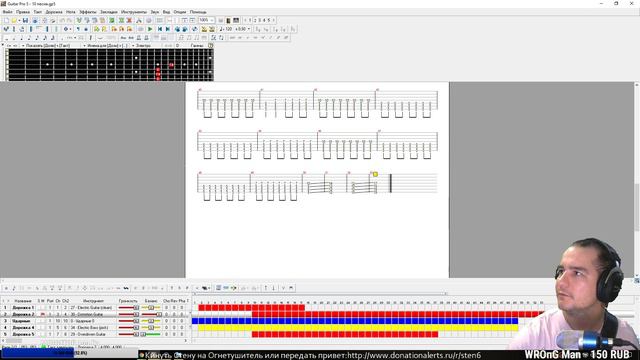Select quarter note duration icon
Screen dimensions: 640x360
[x=21, y=38]
